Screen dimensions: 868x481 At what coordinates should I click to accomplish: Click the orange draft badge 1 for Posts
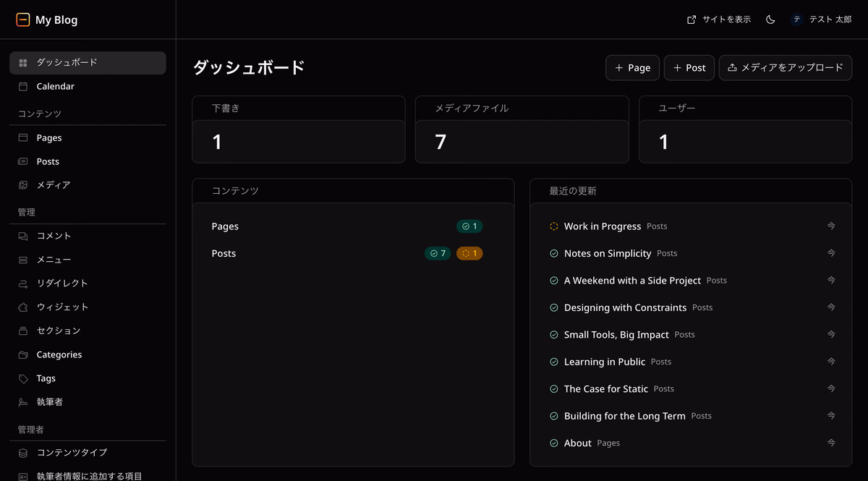pyautogui.click(x=469, y=254)
